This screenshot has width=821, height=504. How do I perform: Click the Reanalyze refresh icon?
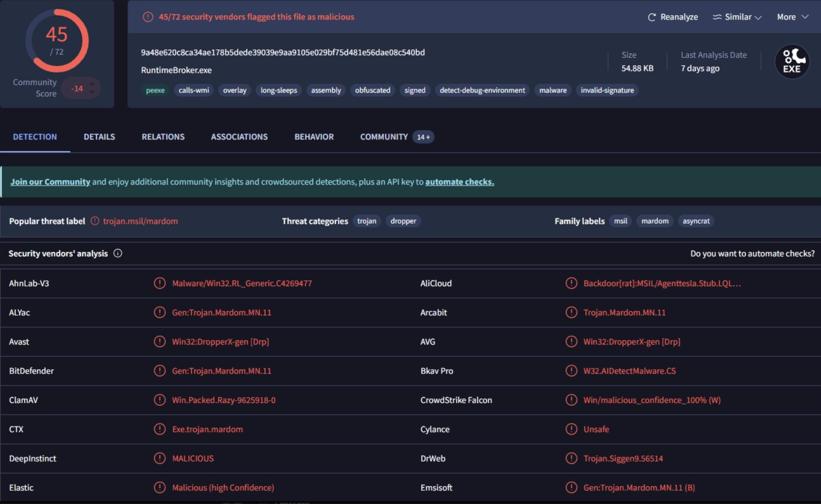652,17
